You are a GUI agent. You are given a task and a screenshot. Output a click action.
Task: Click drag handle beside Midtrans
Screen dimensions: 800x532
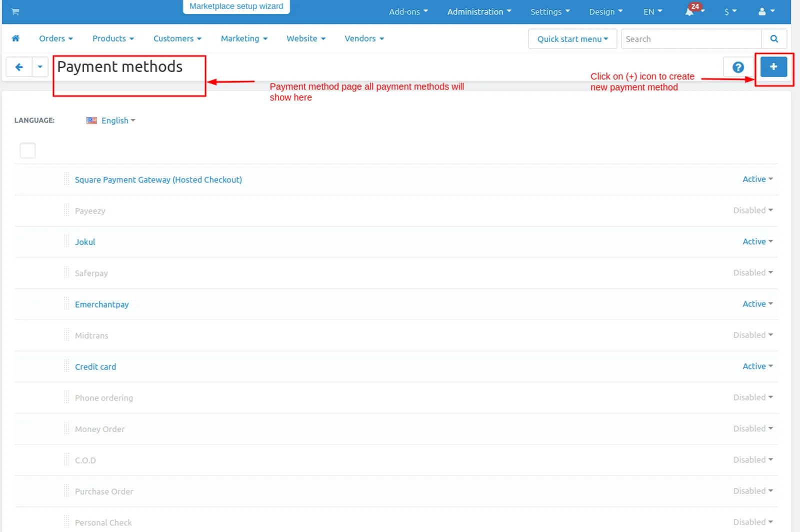click(66, 335)
